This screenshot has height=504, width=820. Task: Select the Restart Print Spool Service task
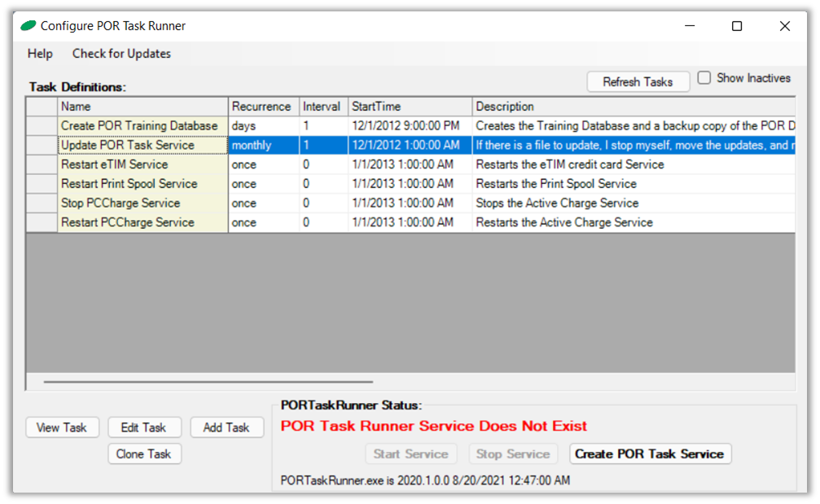click(x=129, y=184)
